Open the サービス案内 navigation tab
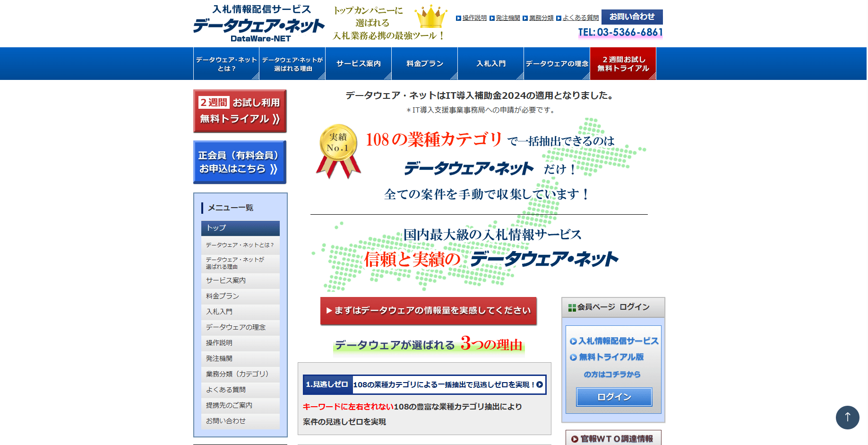Screen dimensions: 868x445 click(358, 63)
